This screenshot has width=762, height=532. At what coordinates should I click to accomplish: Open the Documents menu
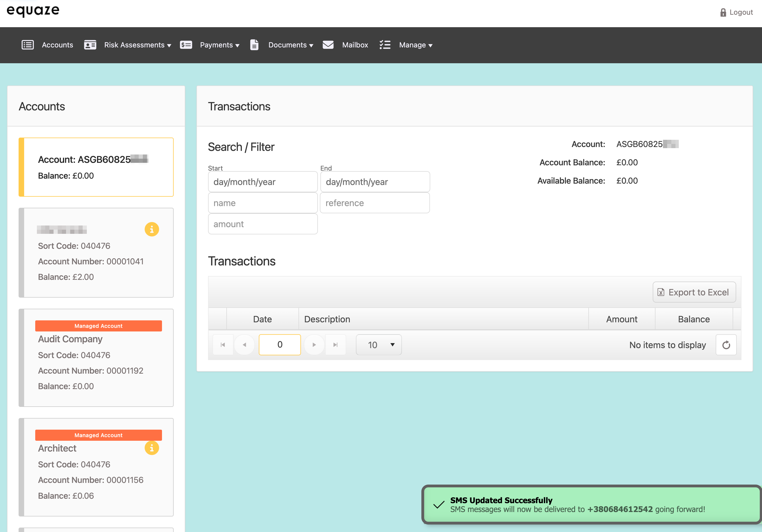click(x=290, y=45)
